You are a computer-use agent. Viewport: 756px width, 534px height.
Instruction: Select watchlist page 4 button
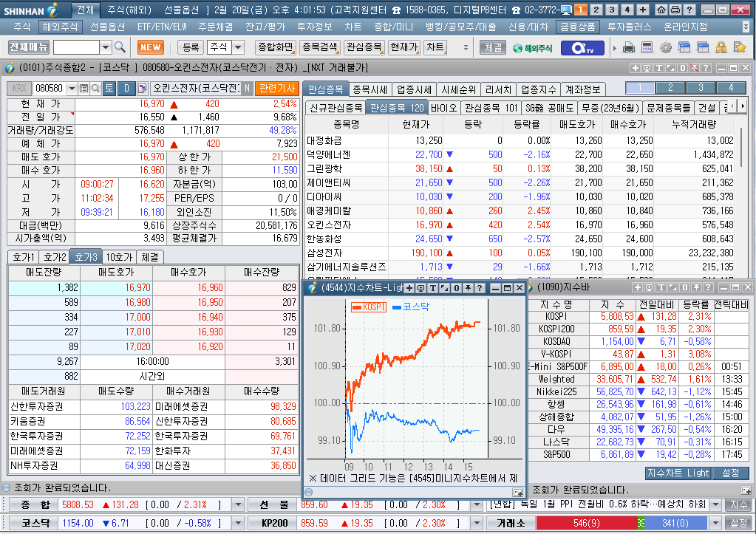point(731,88)
